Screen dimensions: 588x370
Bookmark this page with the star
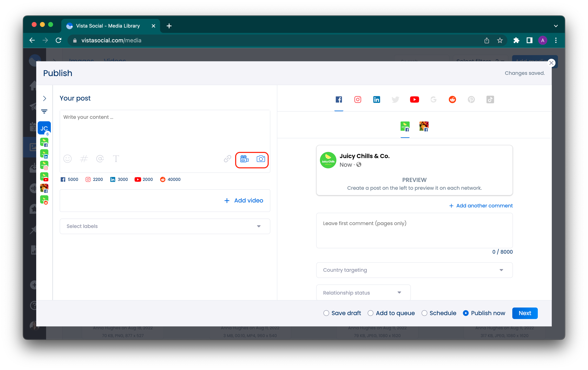click(x=500, y=40)
